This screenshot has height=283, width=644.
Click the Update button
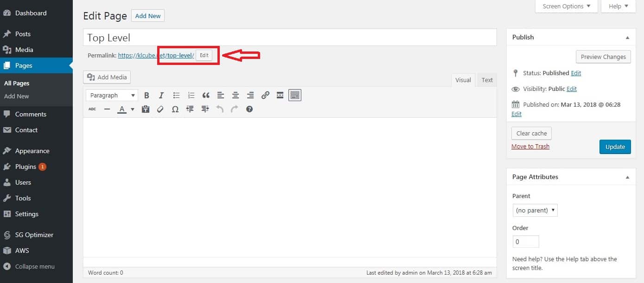[615, 147]
